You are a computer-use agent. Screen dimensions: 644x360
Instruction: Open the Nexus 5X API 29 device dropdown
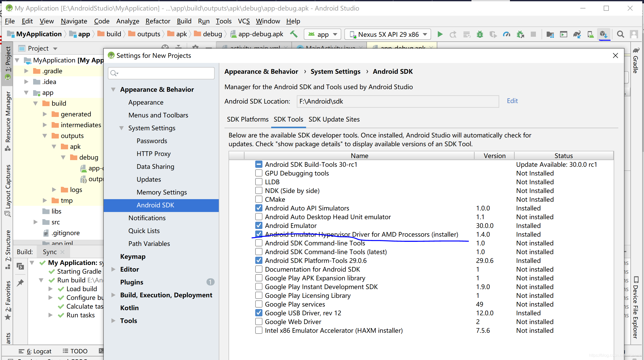(x=388, y=34)
